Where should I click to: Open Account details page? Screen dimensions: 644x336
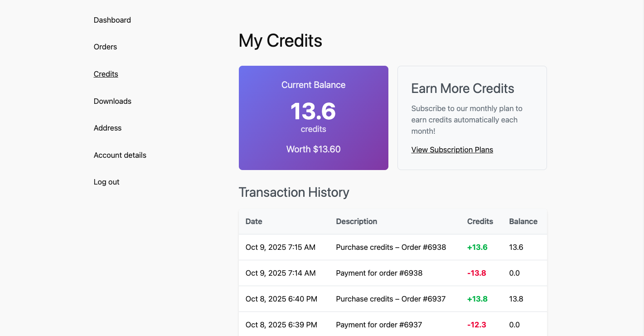[x=120, y=155]
